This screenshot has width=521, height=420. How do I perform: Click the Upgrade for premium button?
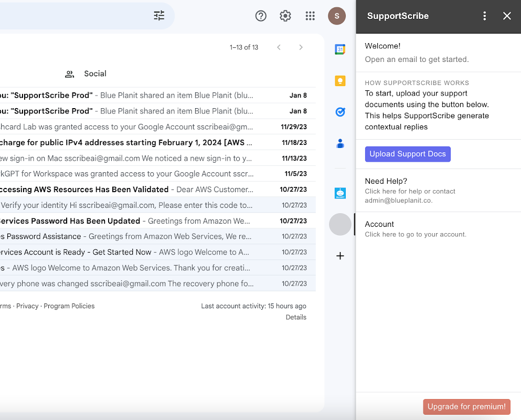[x=466, y=407]
